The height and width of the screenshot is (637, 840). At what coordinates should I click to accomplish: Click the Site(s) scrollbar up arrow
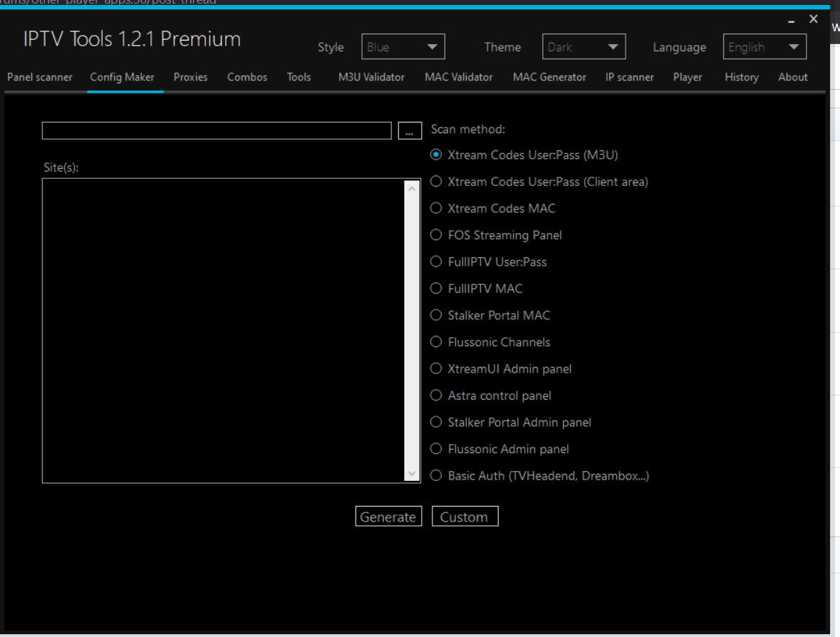(413, 187)
